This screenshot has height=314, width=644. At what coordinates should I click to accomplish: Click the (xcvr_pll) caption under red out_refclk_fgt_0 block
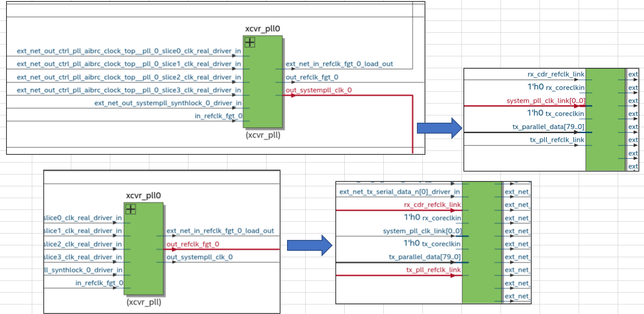pos(144,302)
